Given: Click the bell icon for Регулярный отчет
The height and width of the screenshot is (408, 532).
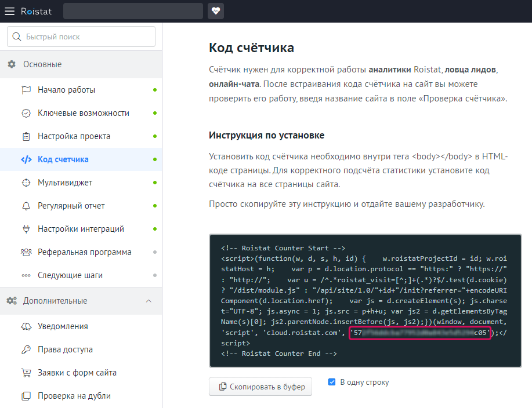Looking at the screenshot, I should pyautogui.click(x=26, y=206).
